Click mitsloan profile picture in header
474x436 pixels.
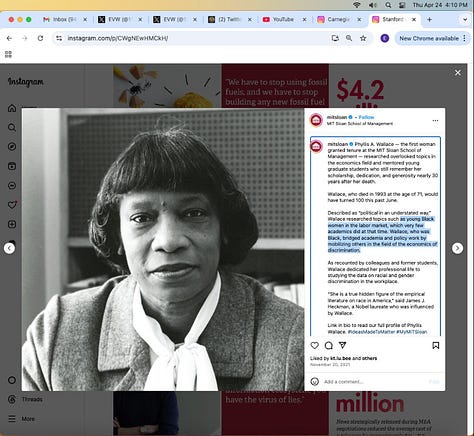pyautogui.click(x=316, y=120)
